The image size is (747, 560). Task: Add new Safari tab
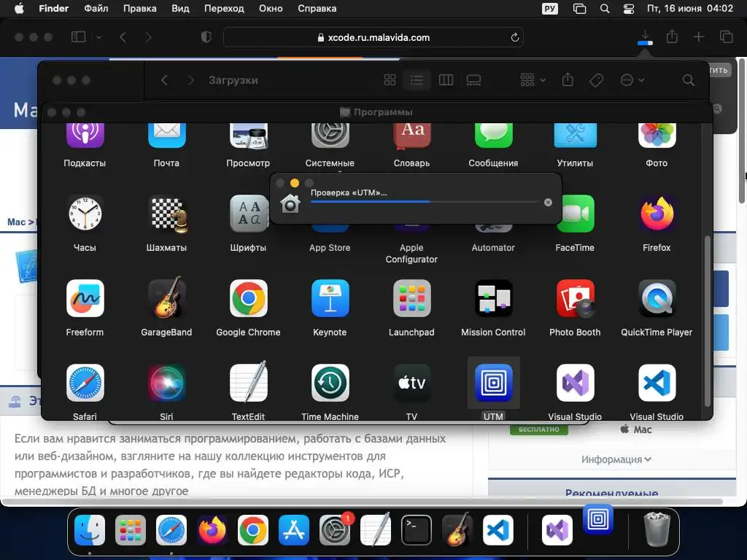coord(698,36)
